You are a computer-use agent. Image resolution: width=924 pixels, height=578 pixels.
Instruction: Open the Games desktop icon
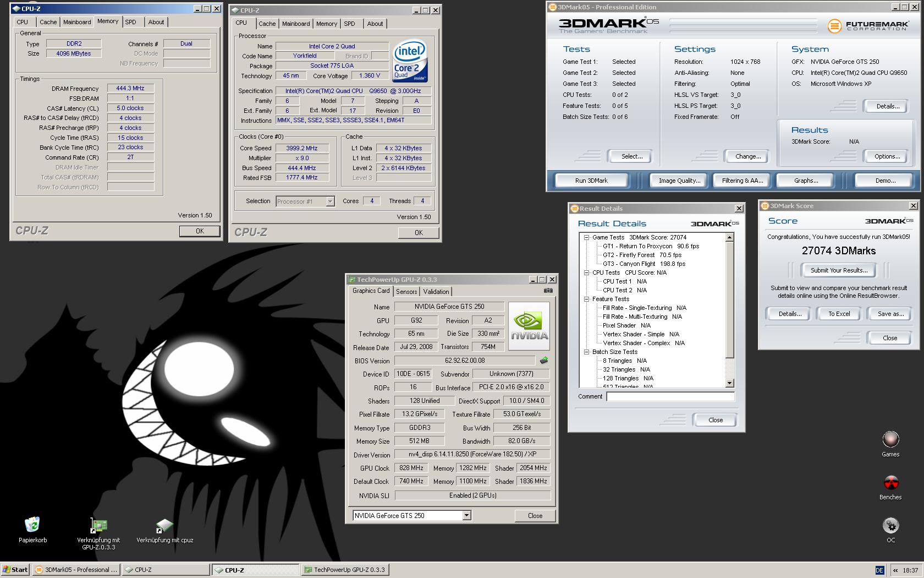coord(890,439)
